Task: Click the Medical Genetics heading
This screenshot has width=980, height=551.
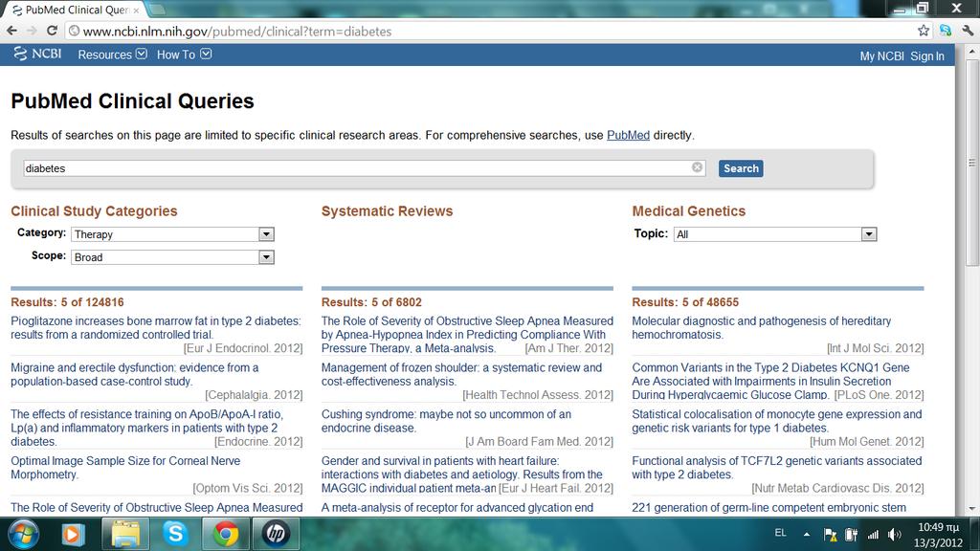Action: [x=689, y=211]
